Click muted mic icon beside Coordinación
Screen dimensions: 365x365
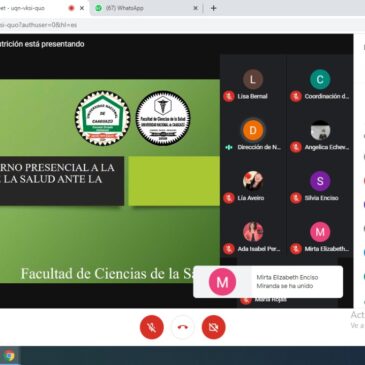point(295,97)
